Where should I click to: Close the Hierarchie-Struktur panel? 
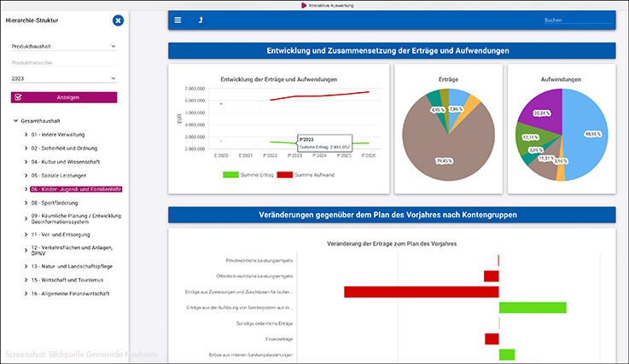pyautogui.click(x=118, y=20)
